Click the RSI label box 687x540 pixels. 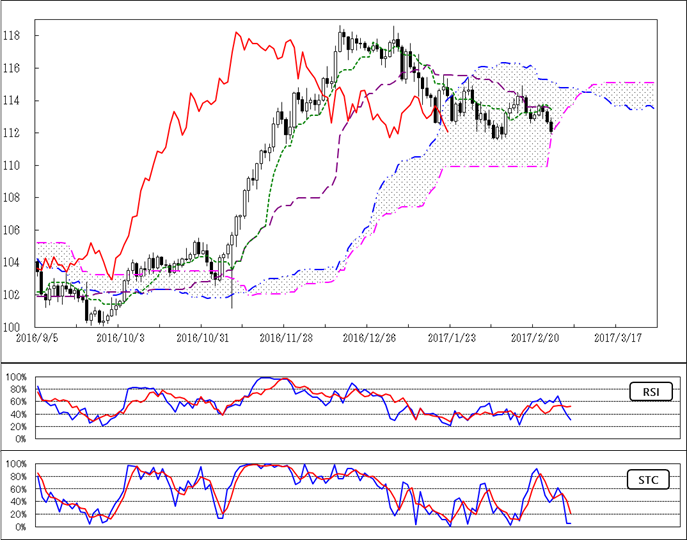651,391
